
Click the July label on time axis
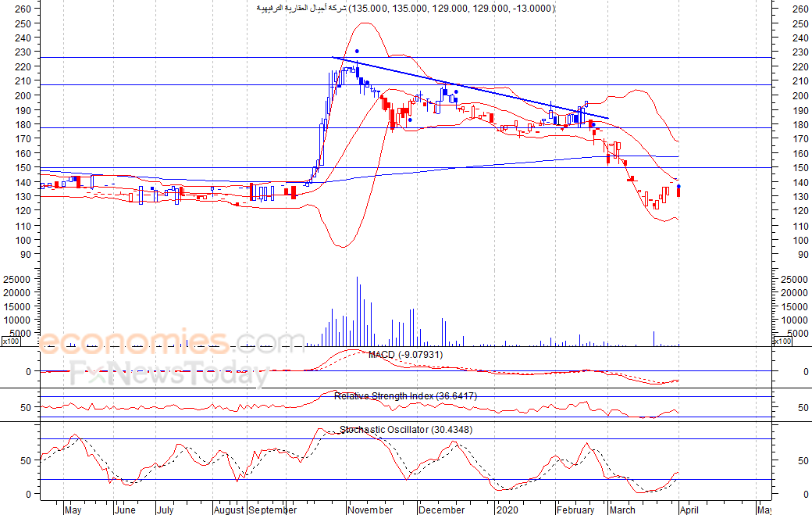(165, 510)
